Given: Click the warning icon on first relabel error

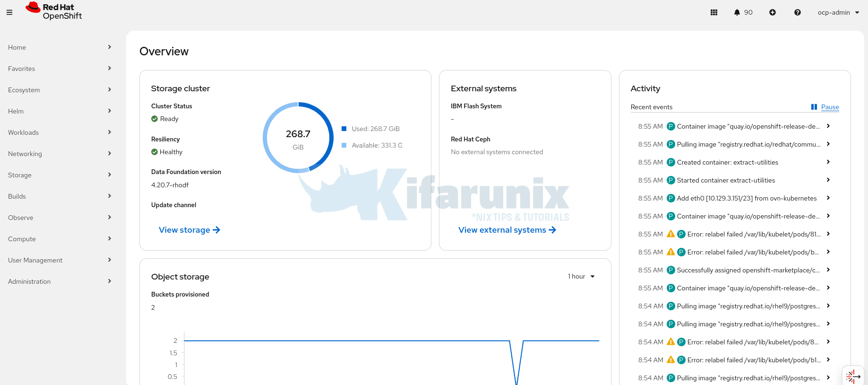Looking at the screenshot, I should (670, 234).
